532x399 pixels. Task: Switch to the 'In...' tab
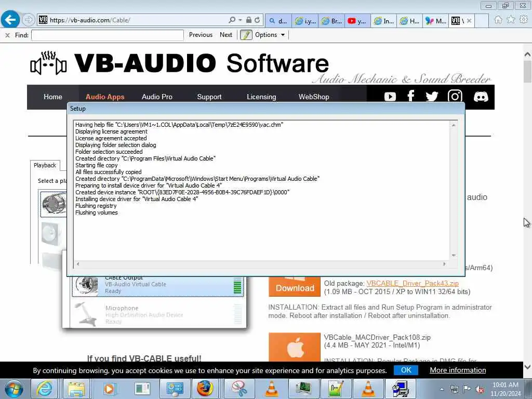coord(384,21)
